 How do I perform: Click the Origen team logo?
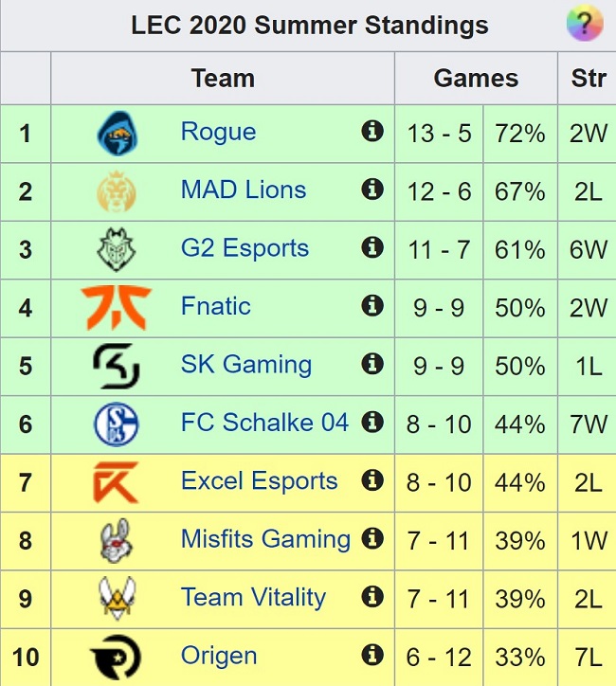click(116, 658)
